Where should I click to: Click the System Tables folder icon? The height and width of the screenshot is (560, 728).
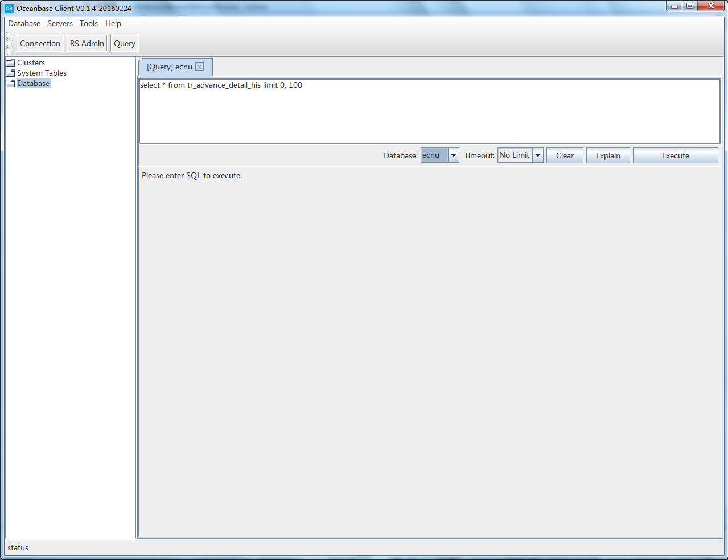tap(10, 73)
